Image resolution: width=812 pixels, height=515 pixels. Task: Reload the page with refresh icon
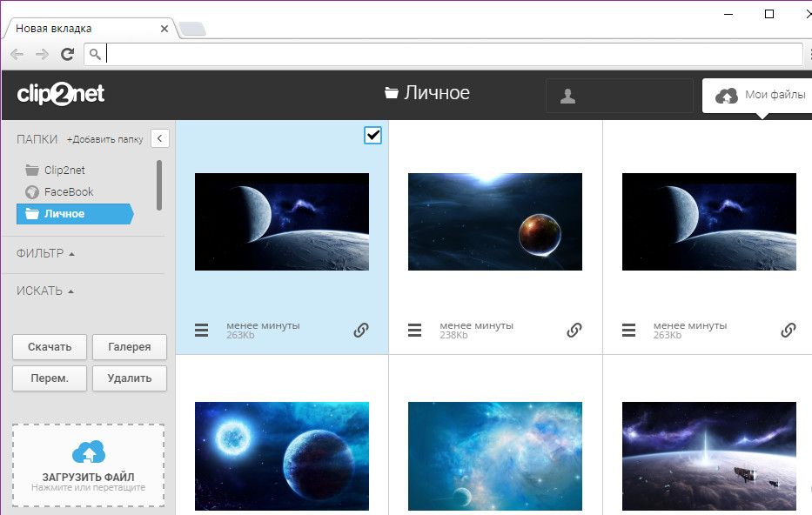pos(67,54)
